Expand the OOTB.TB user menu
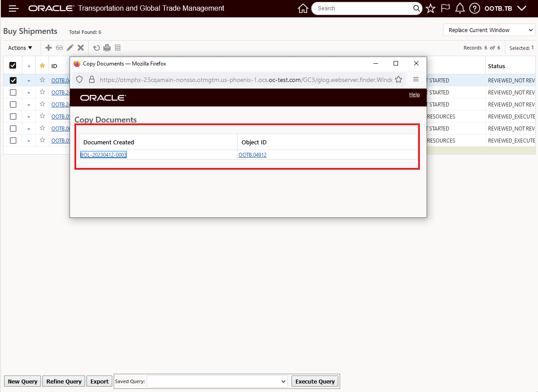Screen dimensions: 538x392 click(505, 8)
